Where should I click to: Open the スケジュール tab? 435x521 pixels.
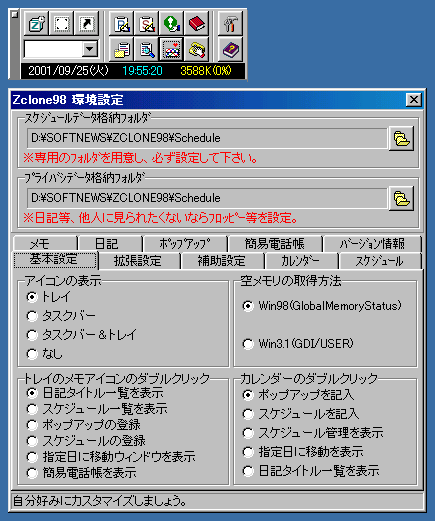pyautogui.click(x=380, y=261)
